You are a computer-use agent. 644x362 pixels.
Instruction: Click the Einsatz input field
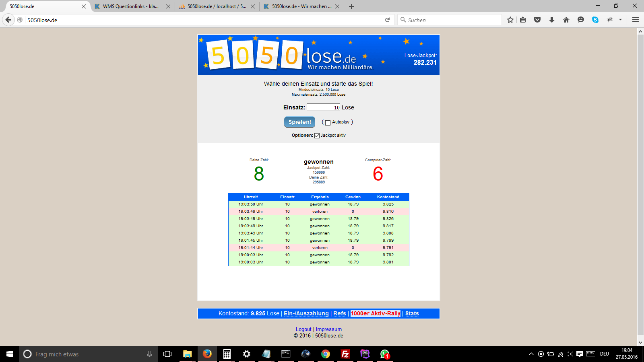[x=323, y=107]
